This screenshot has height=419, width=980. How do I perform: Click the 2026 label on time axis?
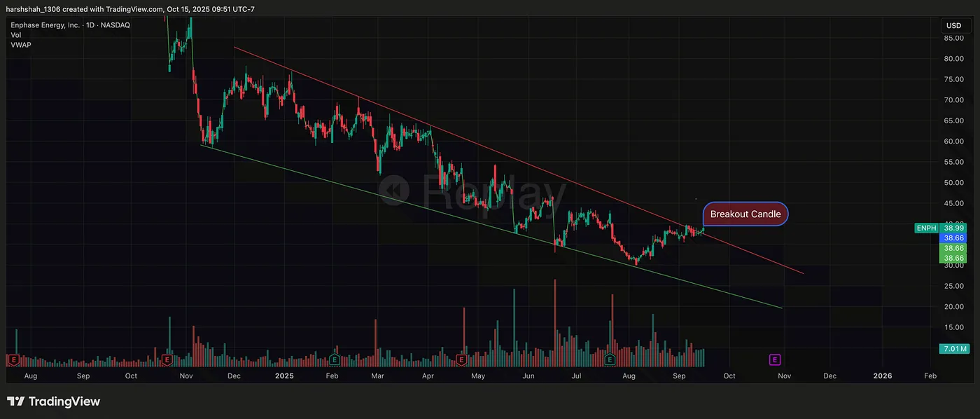click(883, 376)
